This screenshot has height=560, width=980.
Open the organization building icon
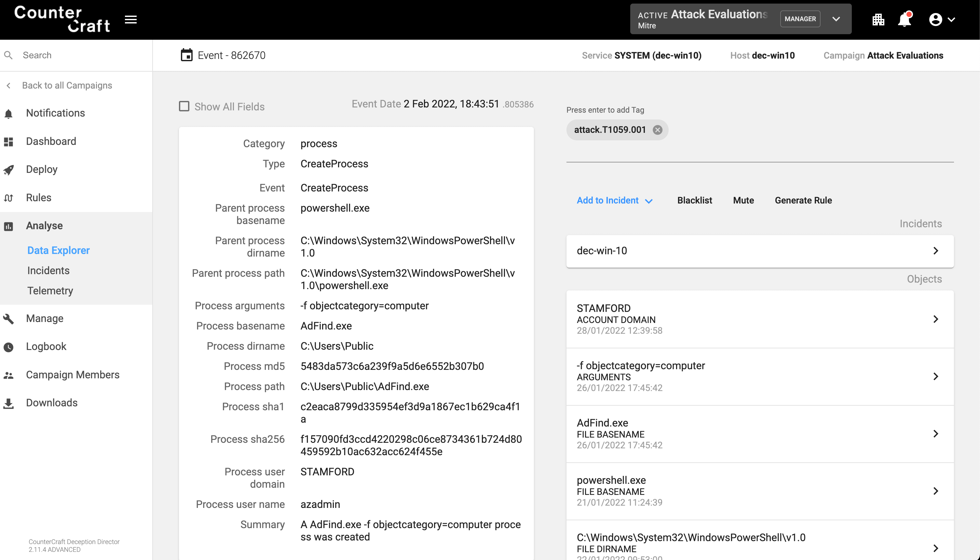point(878,19)
